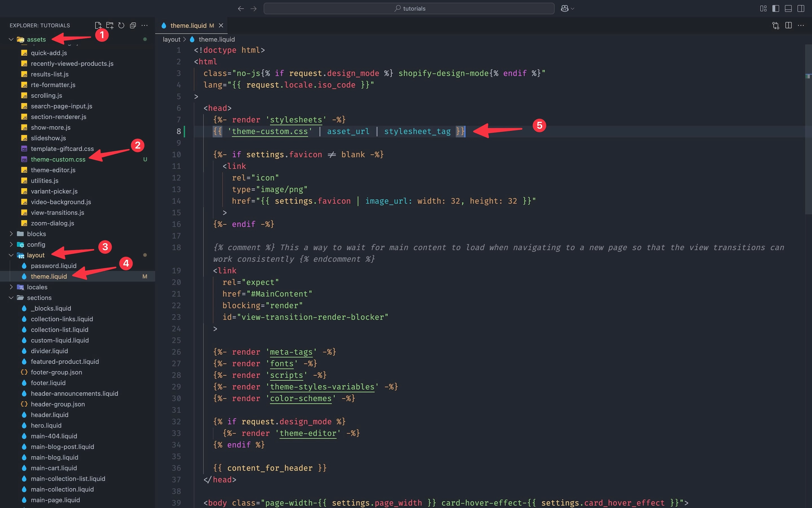
Task: Open footer-group.json file
Action: [x=56, y=372]
